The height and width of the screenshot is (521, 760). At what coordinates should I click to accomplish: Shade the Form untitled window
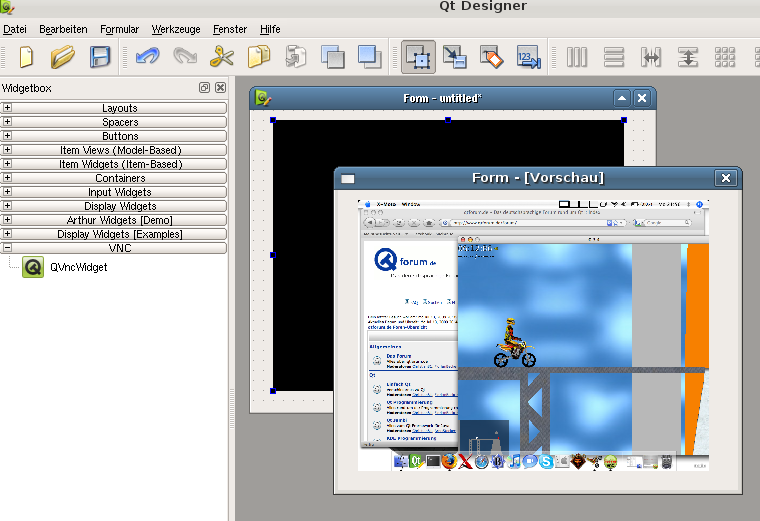point(622,98)
